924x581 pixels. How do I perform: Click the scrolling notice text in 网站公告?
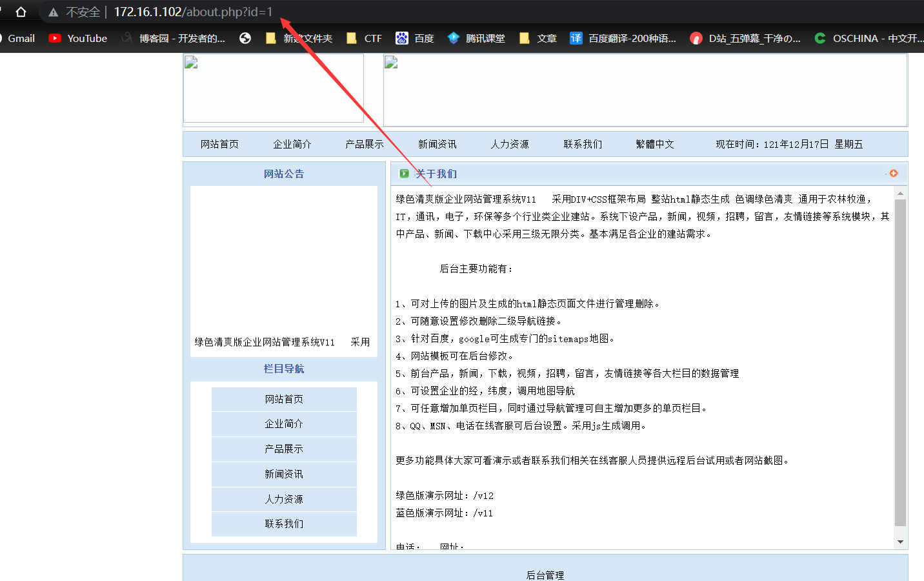(283, 342)
